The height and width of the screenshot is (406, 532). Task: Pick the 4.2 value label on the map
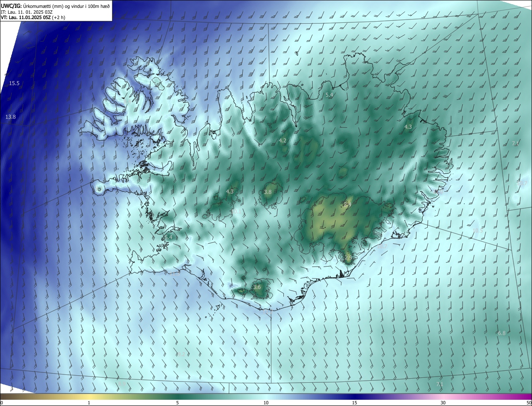click(283, 141)
